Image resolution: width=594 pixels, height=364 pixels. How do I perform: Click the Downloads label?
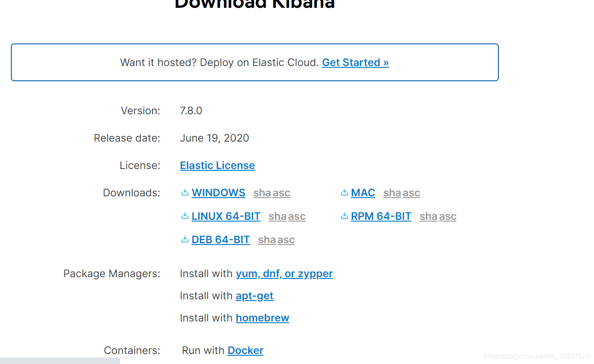[x=131, y=193]
